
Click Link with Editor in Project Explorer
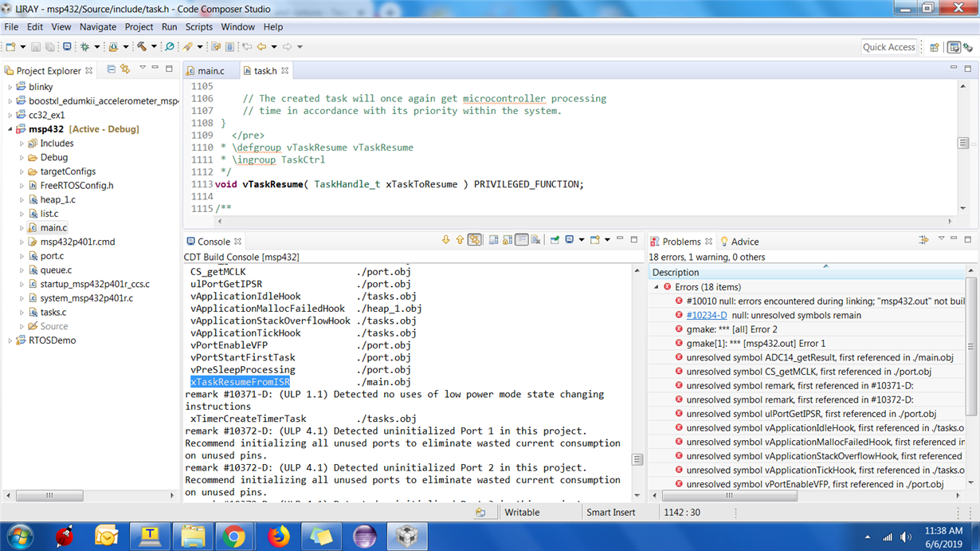[x=126, y=69]
